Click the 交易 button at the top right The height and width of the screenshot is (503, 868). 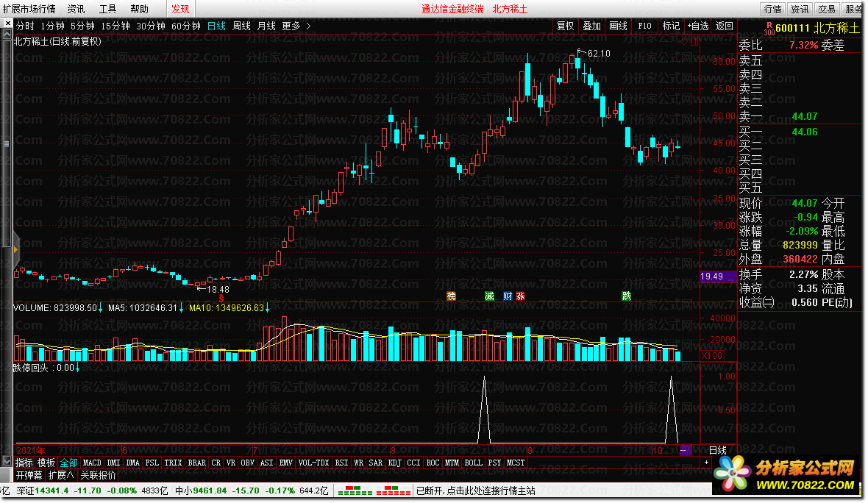827,9
